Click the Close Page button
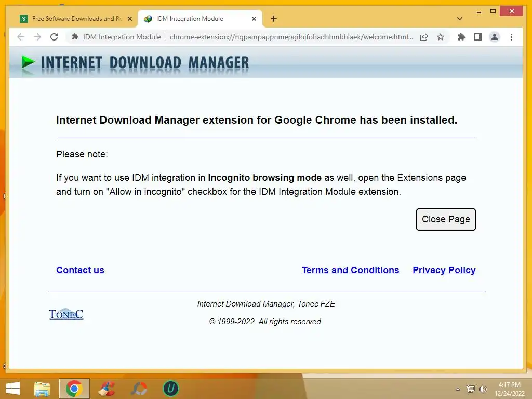This screenshot has height=399, width=532. [446, 220]
